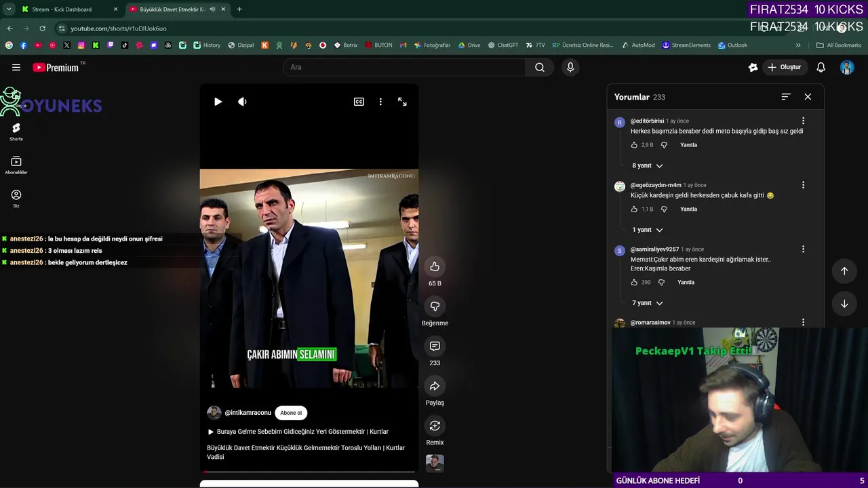The width and height of the screenshot is (868, 488).
Task: Click the Oluştur create button
Action: point(785,67)
